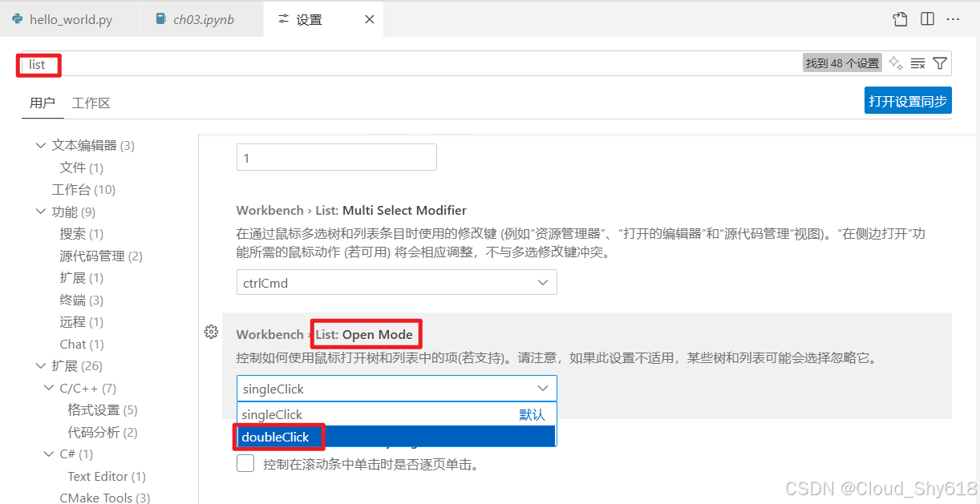Image resolution: width=980 pixels, height=504 pixels.
Task: Click the AI sparkle search icon
Action: pos(896,63)
